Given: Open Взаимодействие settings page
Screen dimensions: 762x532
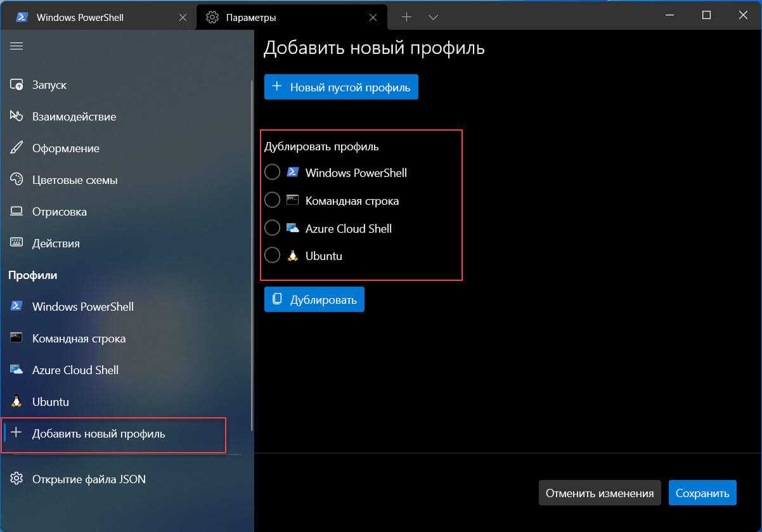Looking at the screenshot, I should point(74,117).
